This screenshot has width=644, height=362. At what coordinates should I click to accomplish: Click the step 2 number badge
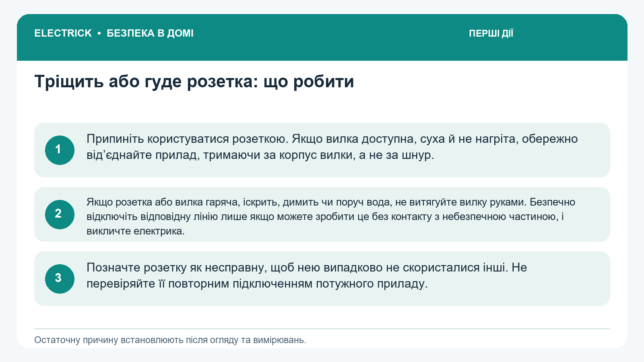click(60, 214)
